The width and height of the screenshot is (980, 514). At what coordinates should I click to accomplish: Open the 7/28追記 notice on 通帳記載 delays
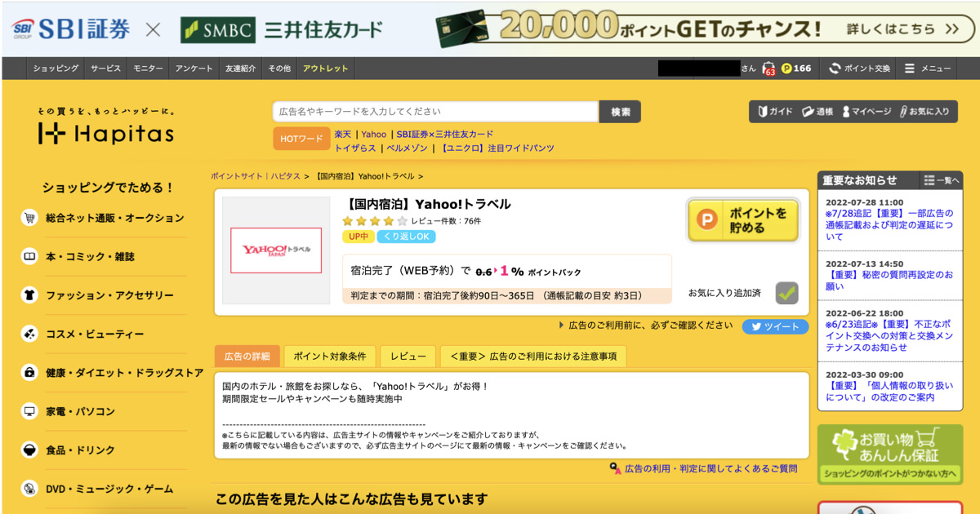(889, 224)
